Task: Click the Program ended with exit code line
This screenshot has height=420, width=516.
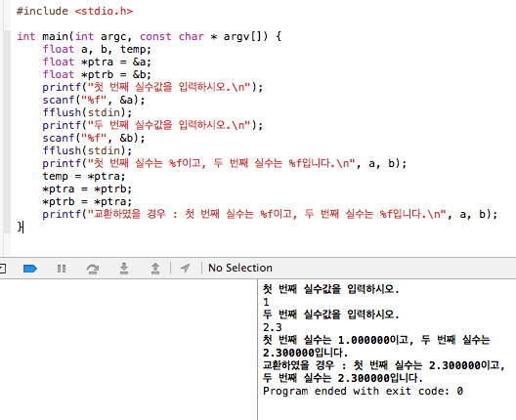Action: [x=363, y=391]
